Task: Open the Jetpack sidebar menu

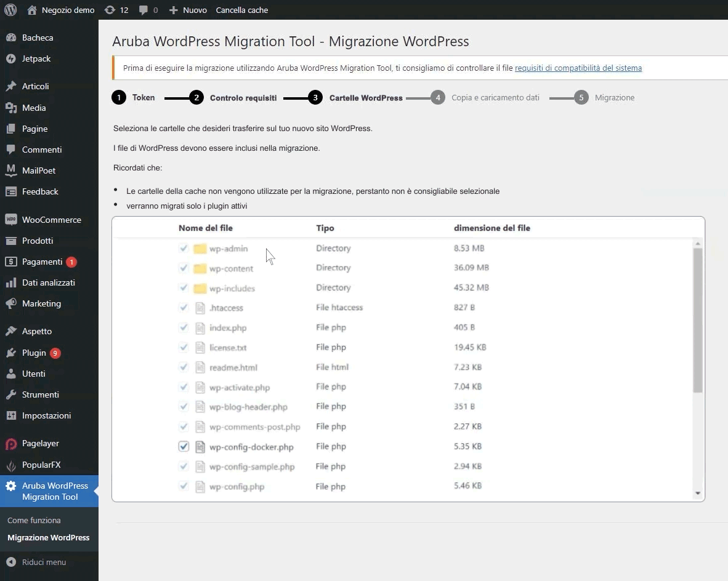Action: [36, 58]
